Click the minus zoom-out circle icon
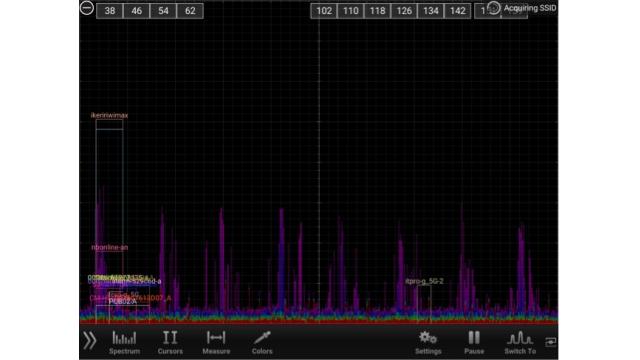640x360 pixels. click(87, 8)
